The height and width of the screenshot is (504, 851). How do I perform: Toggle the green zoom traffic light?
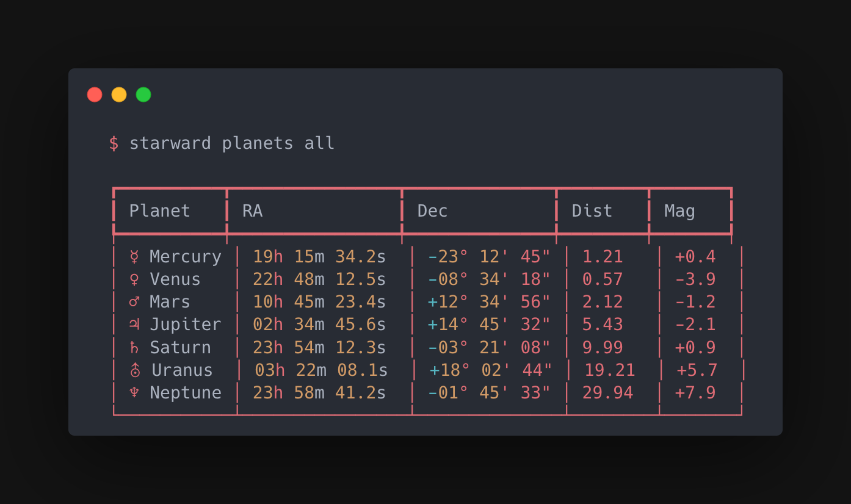tap(143, 95)
